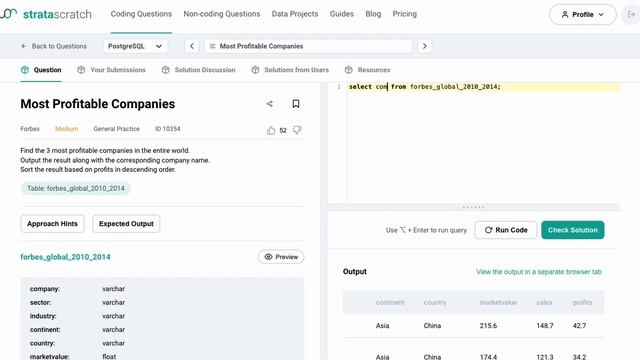640x360 pixels.
Task: Click the Most Profitable Companies page heading
Action: [x=98, y=104]
